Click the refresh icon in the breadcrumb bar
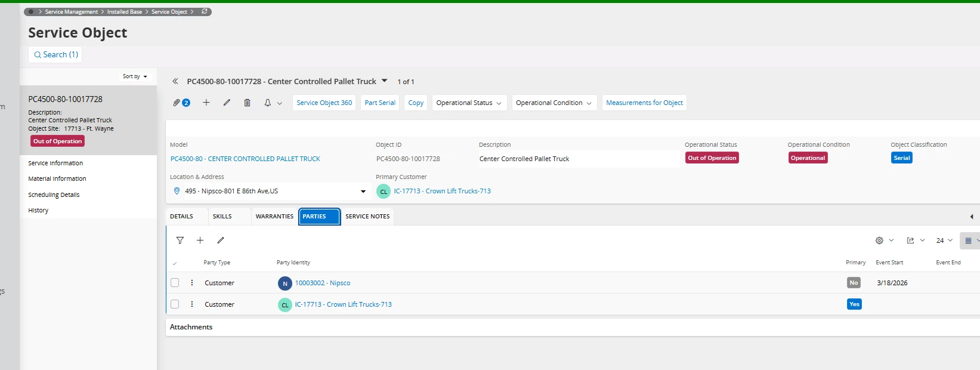Image resolution: width=980 pixels, height=370 pixels. coord(205,11)
